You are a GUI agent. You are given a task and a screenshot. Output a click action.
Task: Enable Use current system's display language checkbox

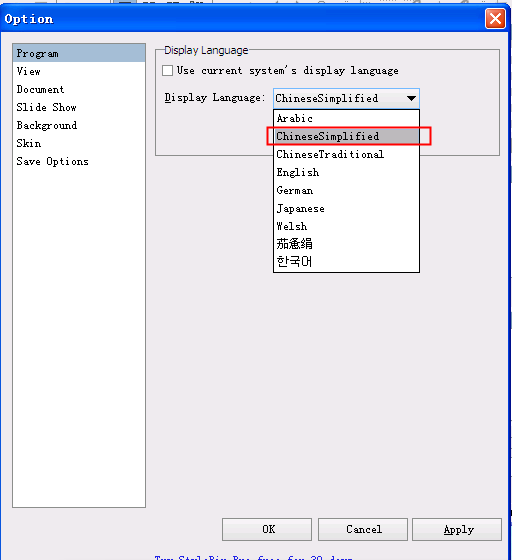coord(167,70)
